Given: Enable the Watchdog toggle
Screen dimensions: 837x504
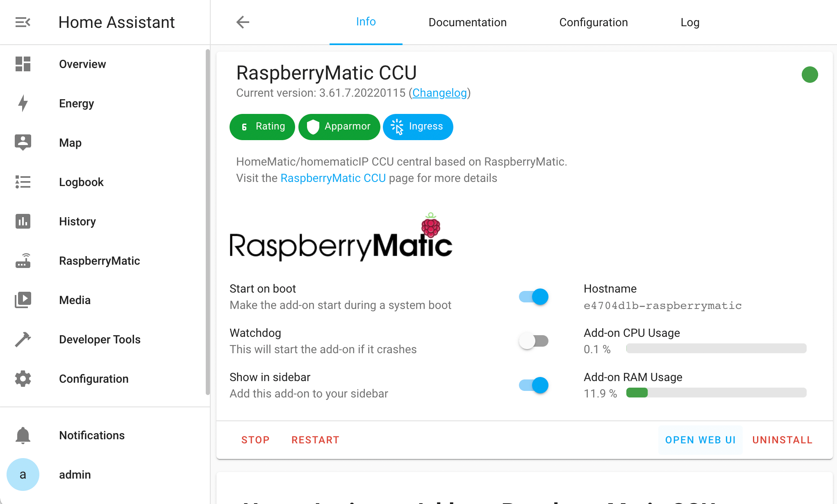Looking at the screenshot, I should (x=534, y=341).
